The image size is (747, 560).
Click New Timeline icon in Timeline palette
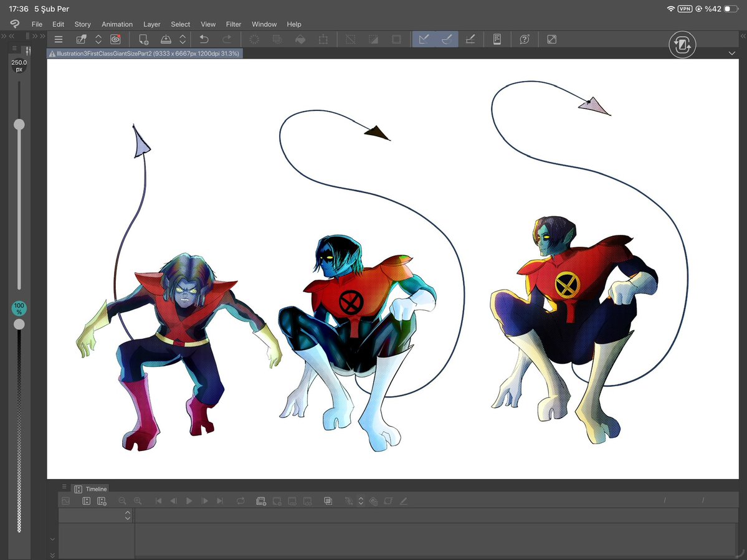[x=102, y=501]
